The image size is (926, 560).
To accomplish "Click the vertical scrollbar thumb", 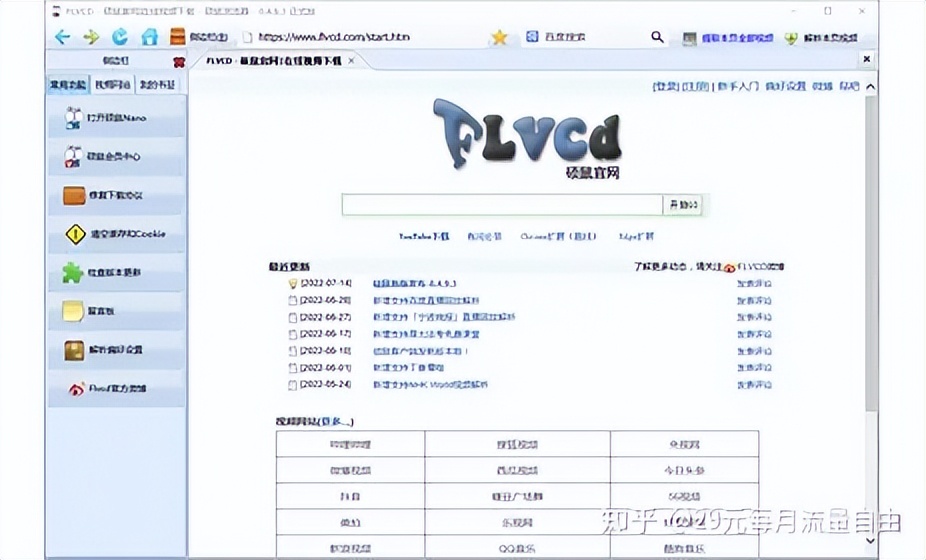I will coord(871,254).
